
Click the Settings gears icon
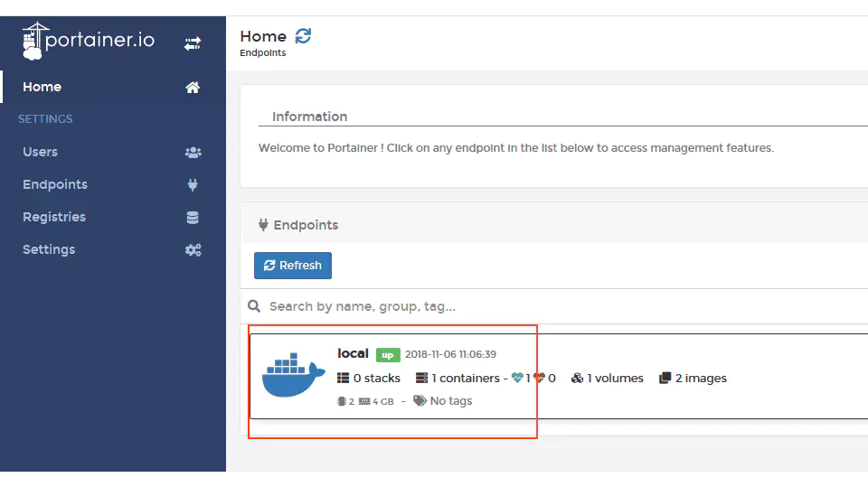click(193, 250)
